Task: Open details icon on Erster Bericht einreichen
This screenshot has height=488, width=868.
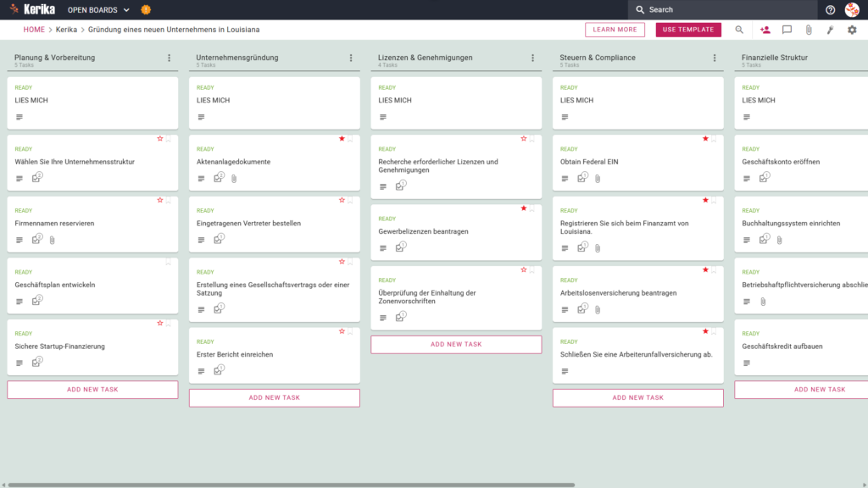Action: (201, 371)
